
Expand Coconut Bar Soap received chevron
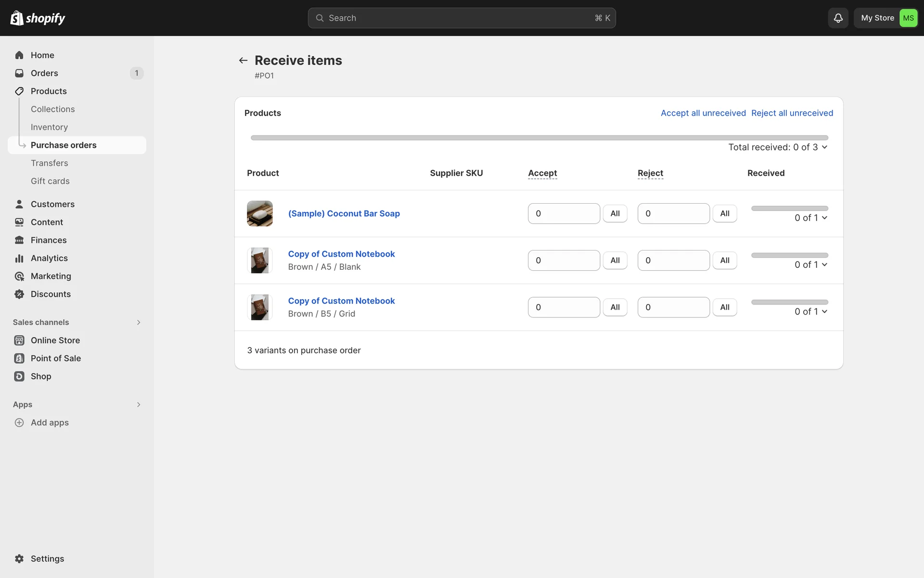[824, 218]
